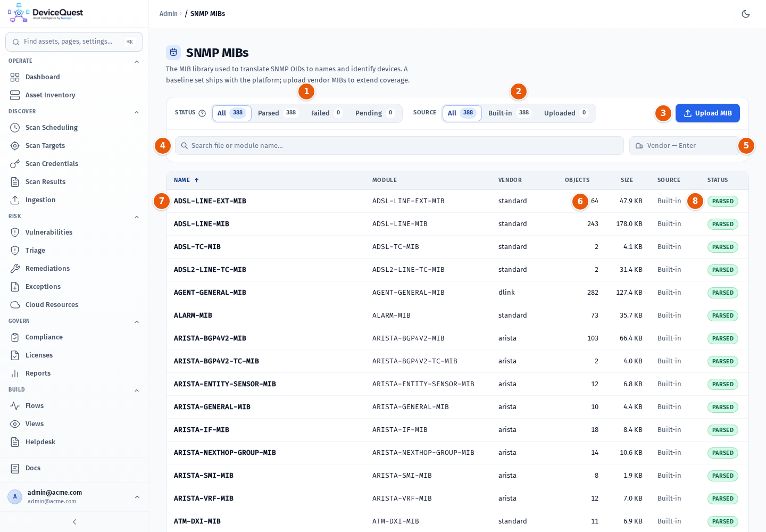The width and height of the screenshot is (766, 532).
Task: Click the Cloud Resources cloud icon
Action: tap(15, 305)
